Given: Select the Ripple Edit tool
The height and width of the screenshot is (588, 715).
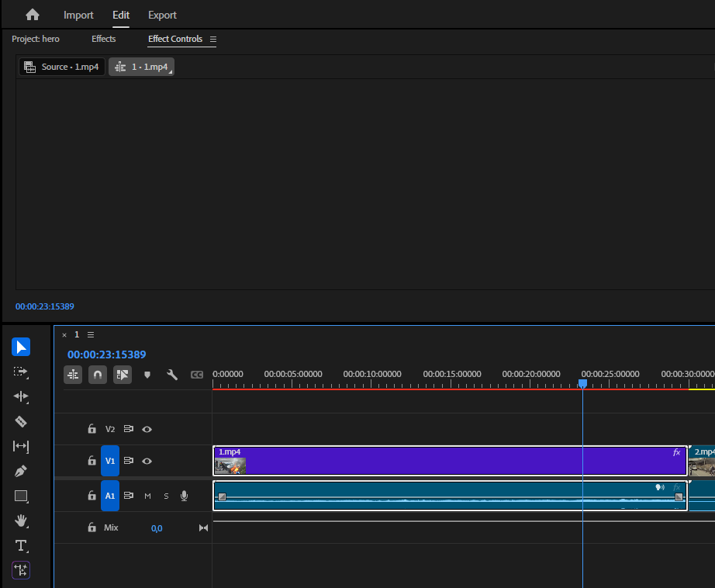Looking at the screenshot, I should tap(21, 396).
